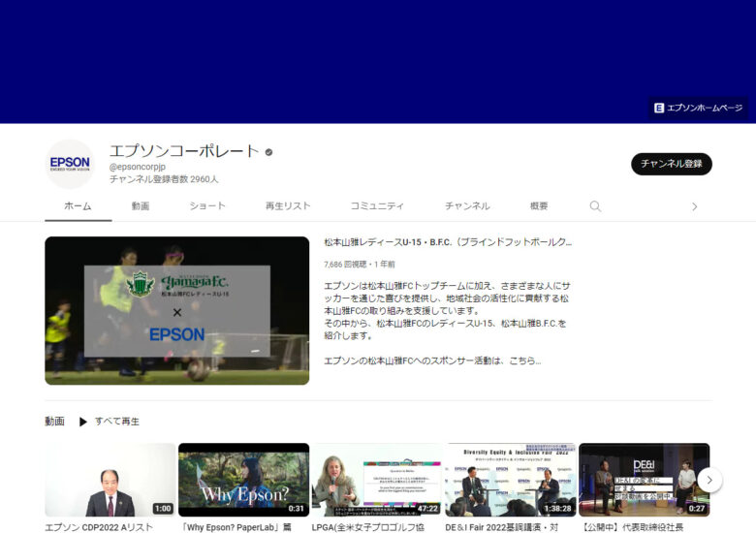Click the 動画 section heading

pyautogui.click(x=54, y=422)
